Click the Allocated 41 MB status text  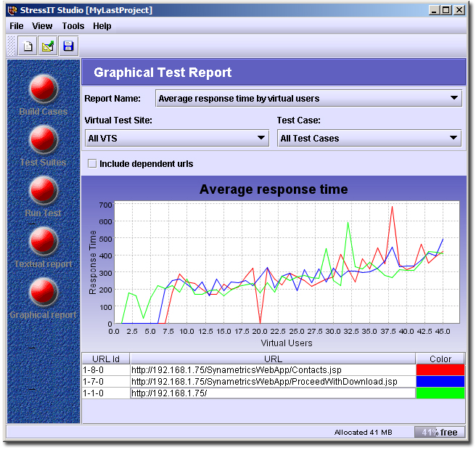pyautogui.click(x=363, y=432)
